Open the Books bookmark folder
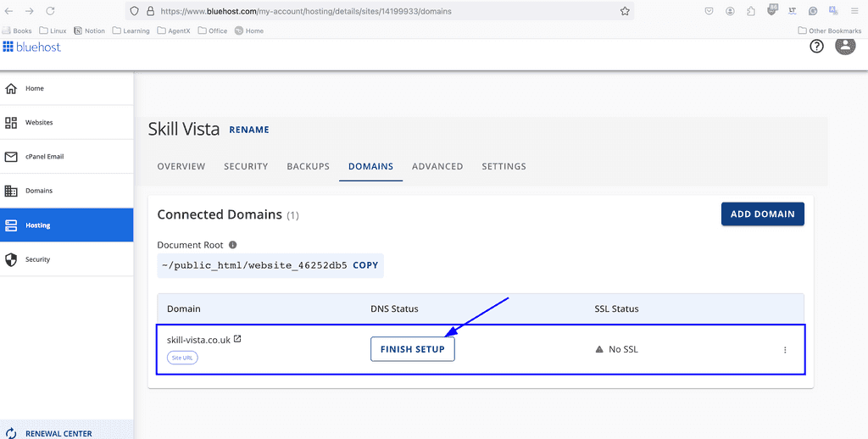 coord(17,31)
